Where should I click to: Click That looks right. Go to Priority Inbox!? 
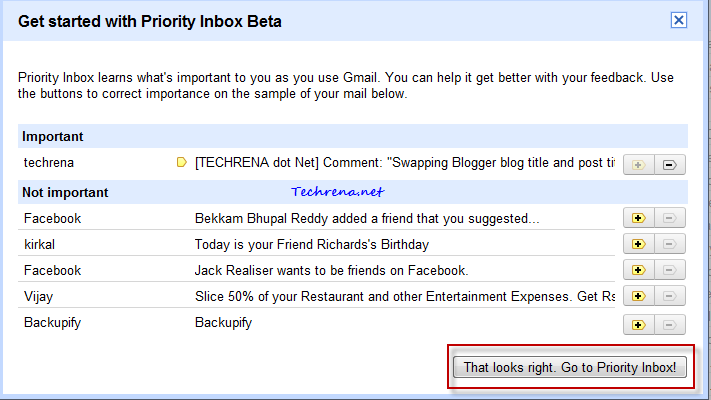pos(570,367)
